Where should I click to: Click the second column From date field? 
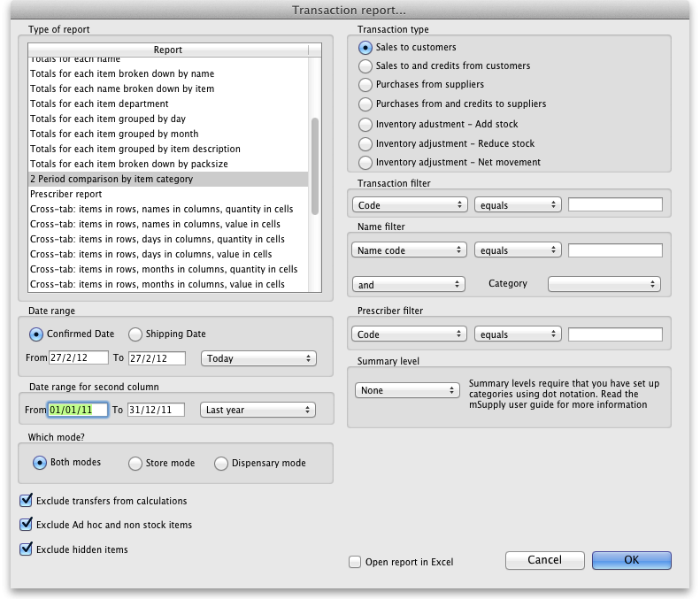tap(78, 410)
